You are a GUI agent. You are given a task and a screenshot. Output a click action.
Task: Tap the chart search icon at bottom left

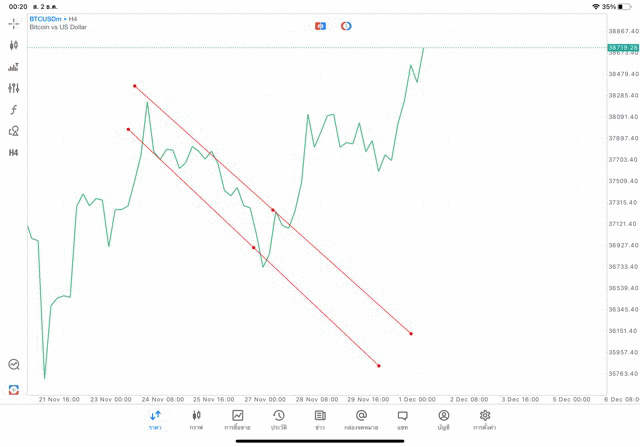14,365
